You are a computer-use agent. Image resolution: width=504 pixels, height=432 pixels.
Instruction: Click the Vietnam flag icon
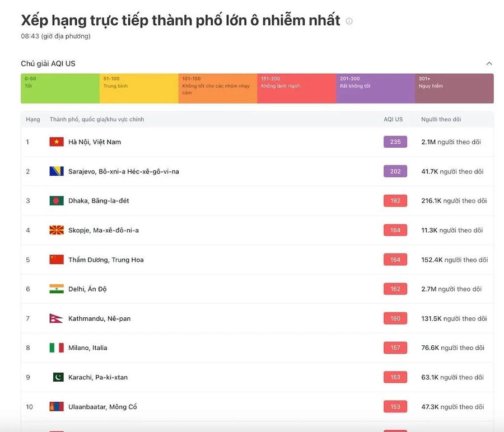click(x=57, y=142)
